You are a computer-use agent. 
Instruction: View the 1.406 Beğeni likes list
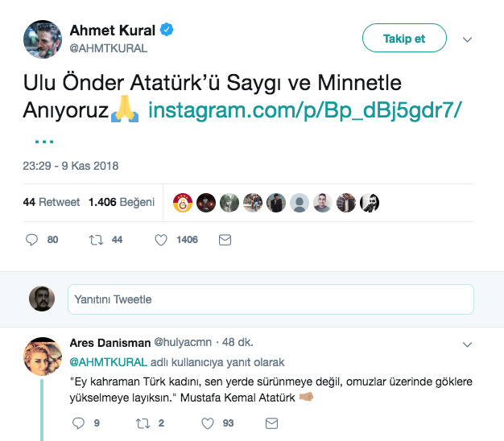click(x=121, y=202)
